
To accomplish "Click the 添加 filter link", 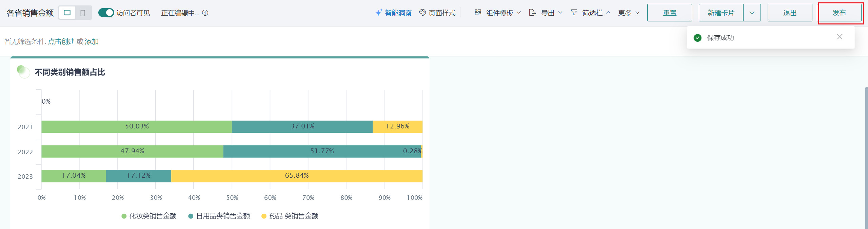I will click(92, 41).
